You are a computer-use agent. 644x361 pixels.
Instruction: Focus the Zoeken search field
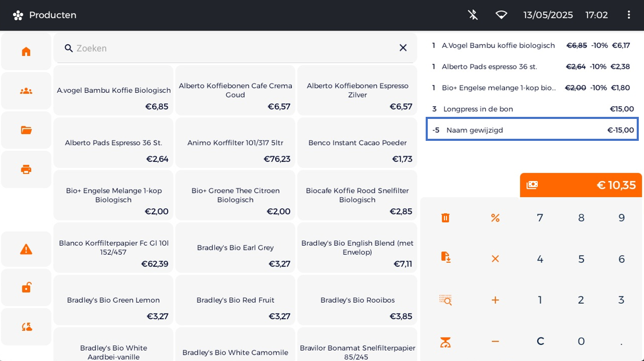tap(235, 48)
